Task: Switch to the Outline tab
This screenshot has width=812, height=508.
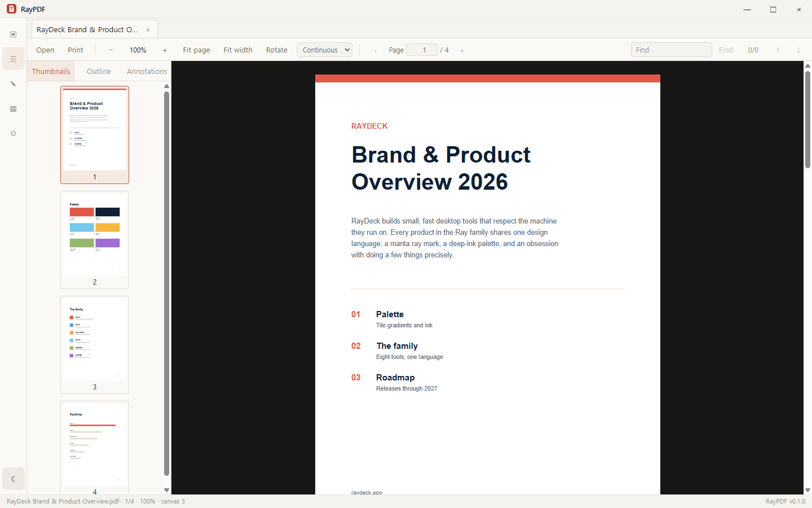Action: click(99, 71)
